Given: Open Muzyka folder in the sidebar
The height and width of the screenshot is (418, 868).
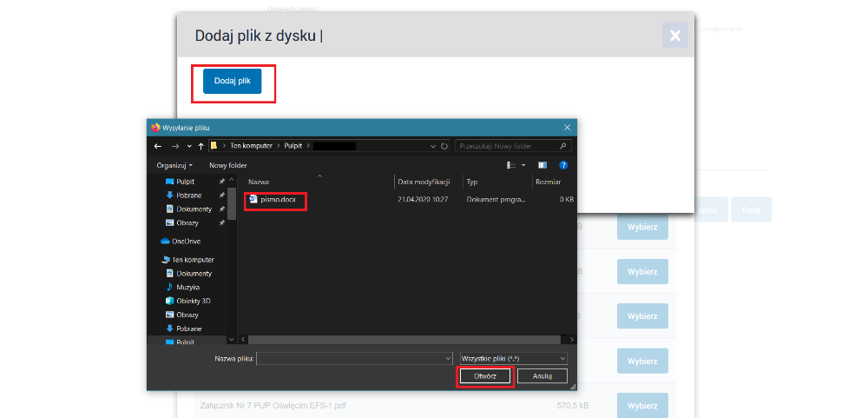Looking at the screenshot, I should click(187, 287).
